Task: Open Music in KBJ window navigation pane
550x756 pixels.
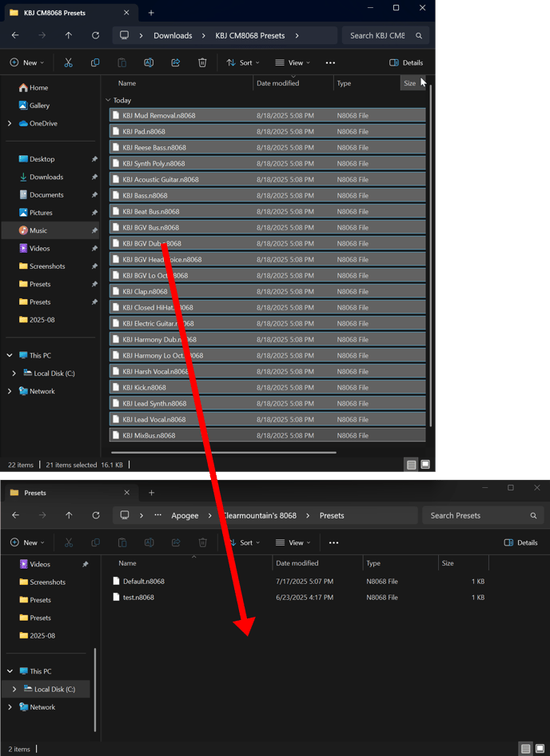Action: (50, 230)
